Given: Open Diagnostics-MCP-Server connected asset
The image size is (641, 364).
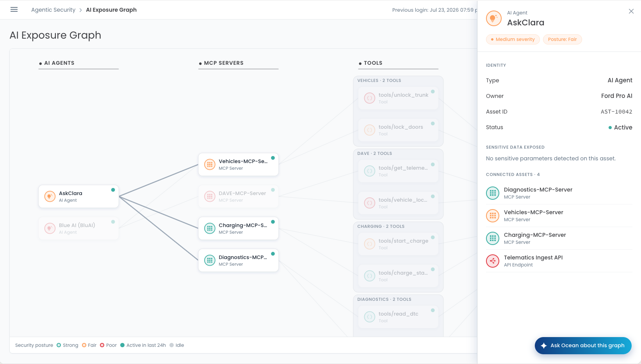Looking at the screenshot, I should pyautogui.click(x=559, y=193).
